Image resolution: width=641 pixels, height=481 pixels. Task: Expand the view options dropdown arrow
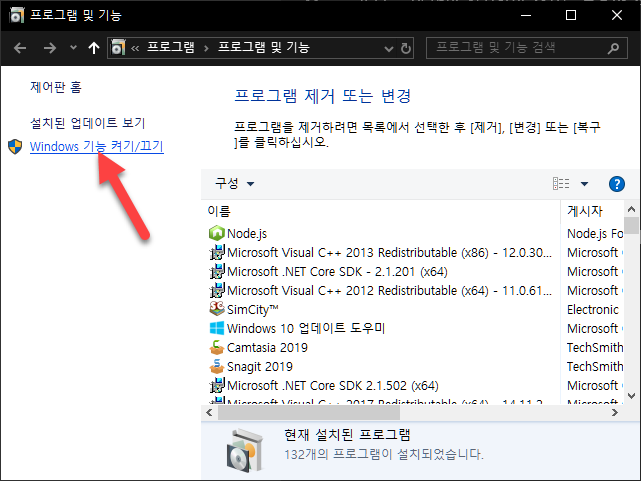point(585,184)
